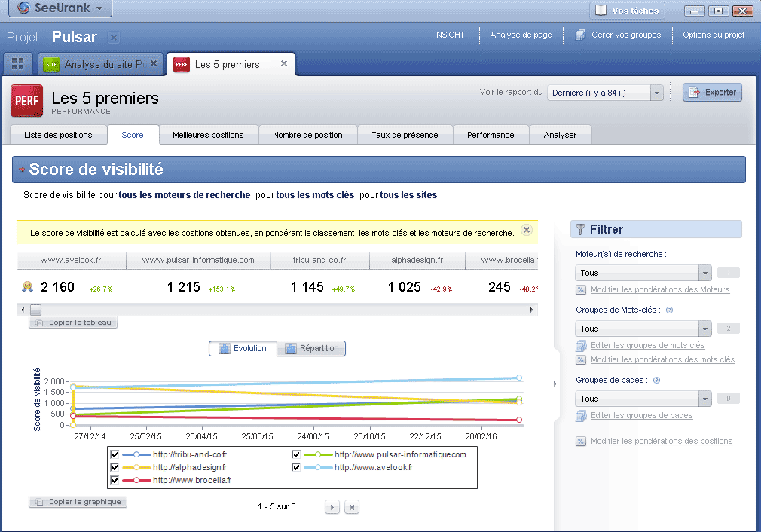Image resolution: width=761 pixels, height=532 pixels.
Task: Open Options du projet
Action: [x=714, y=35]
